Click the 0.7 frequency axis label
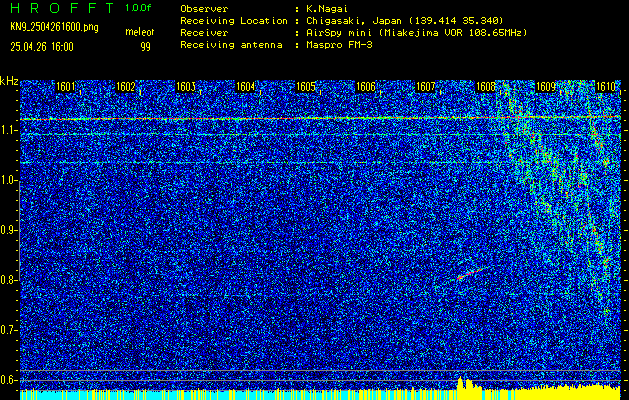This screenshot has width=629, height=400. coord(7,330)
